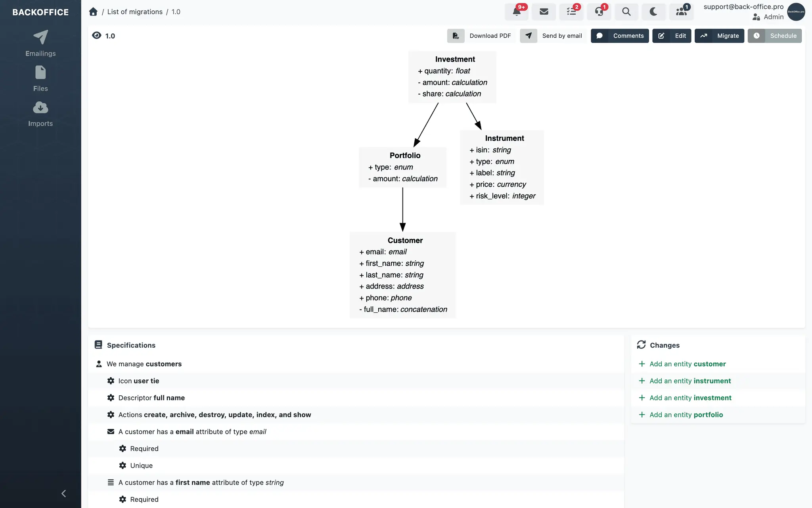This screenshot has height=508, width=812.
Task: Open the task checklist icon in header
Action: [571, 12]
